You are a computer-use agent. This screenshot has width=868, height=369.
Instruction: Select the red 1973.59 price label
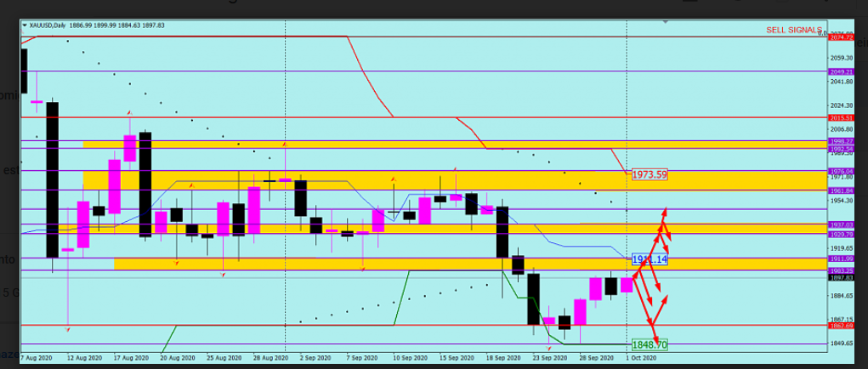[x=649, y=174]
